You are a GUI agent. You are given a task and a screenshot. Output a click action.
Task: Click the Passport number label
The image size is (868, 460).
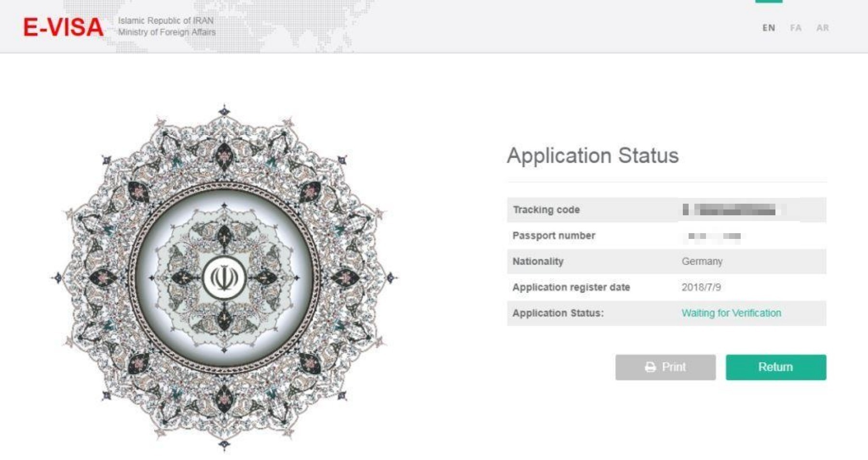[x=554, y=236]
